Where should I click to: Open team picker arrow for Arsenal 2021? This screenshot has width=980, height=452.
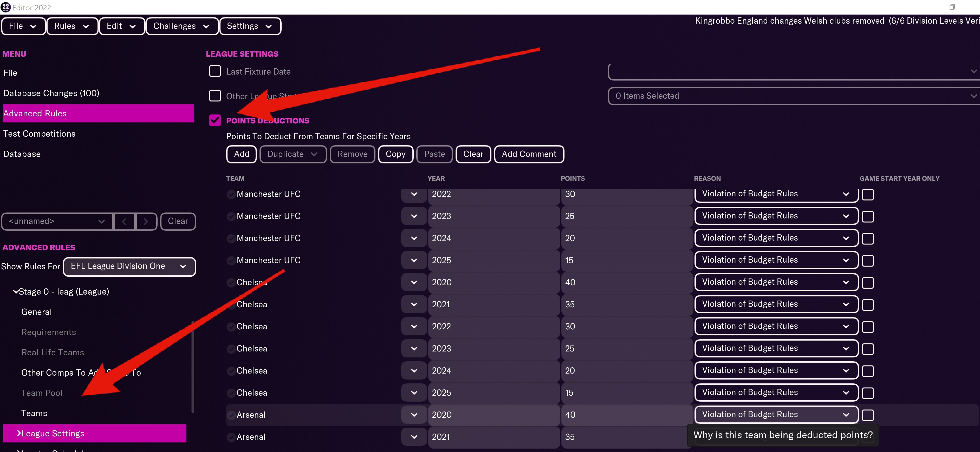[414, 437]
